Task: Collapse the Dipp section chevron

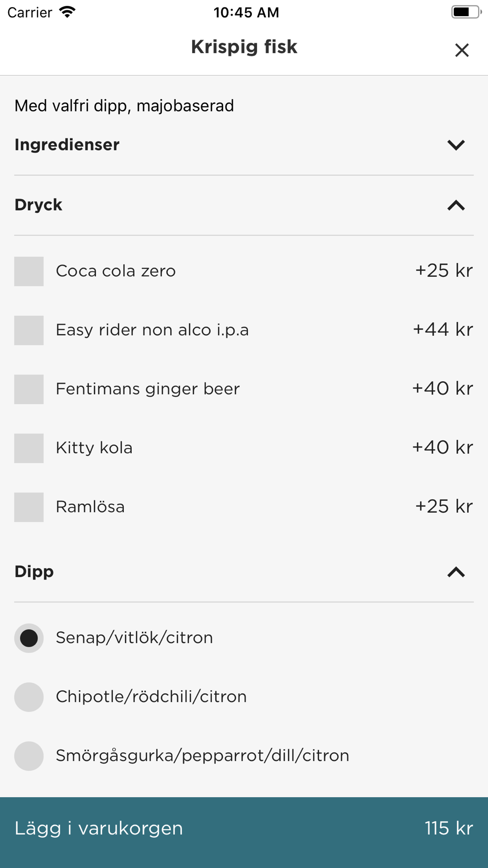Action: pyautogui.click(x=456, y=572)
